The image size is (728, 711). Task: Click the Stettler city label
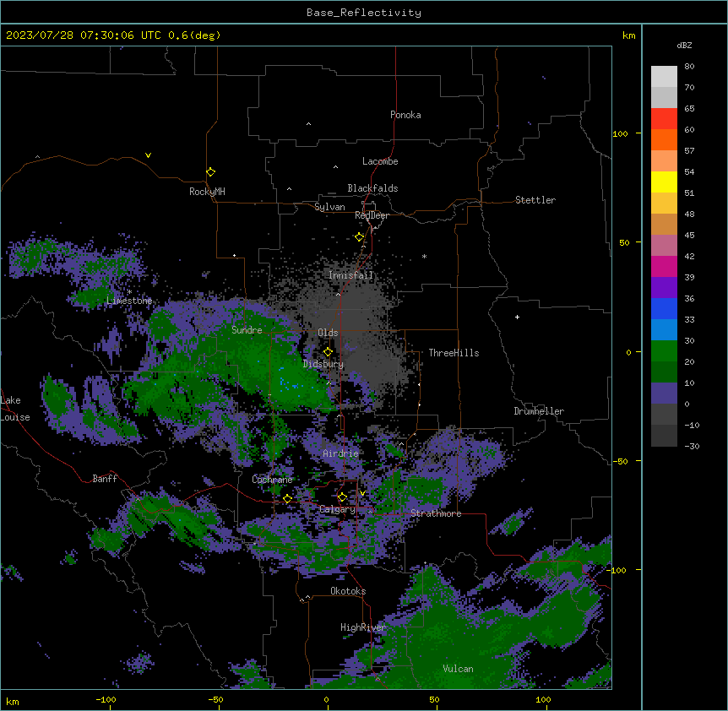tap(535, 200)
